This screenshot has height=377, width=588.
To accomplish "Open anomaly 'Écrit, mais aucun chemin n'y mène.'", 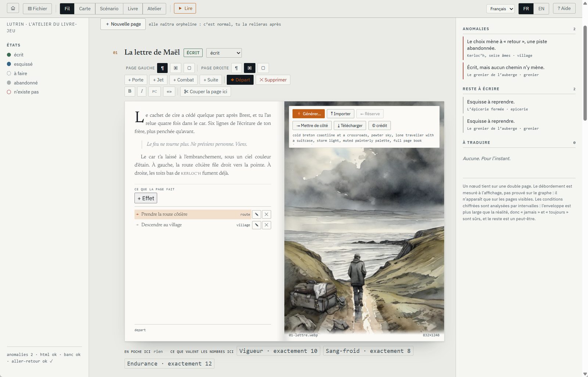I will (x=519, y=71).
